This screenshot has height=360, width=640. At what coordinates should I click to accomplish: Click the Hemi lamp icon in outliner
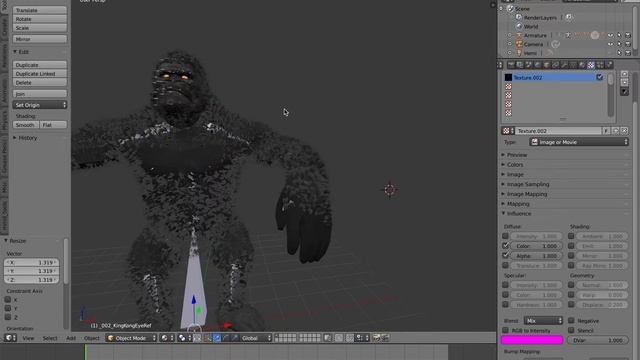click(519, 53)
